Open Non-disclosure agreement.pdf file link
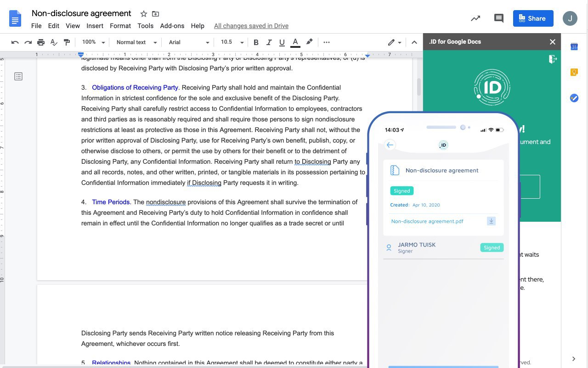Viewport: 588px width, 368px height. point(427,221)
